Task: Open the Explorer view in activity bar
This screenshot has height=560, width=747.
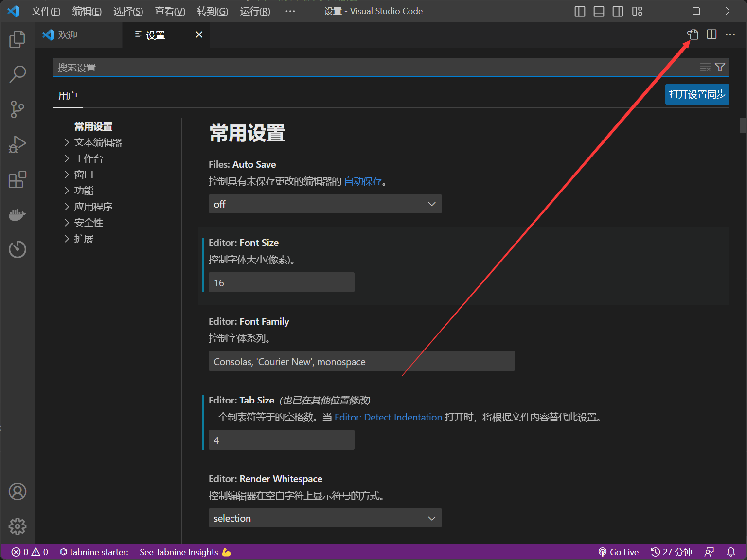Action: 17,39
